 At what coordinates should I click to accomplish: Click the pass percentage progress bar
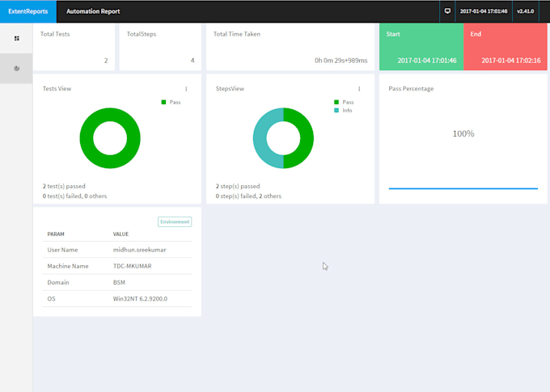point(463,188)
